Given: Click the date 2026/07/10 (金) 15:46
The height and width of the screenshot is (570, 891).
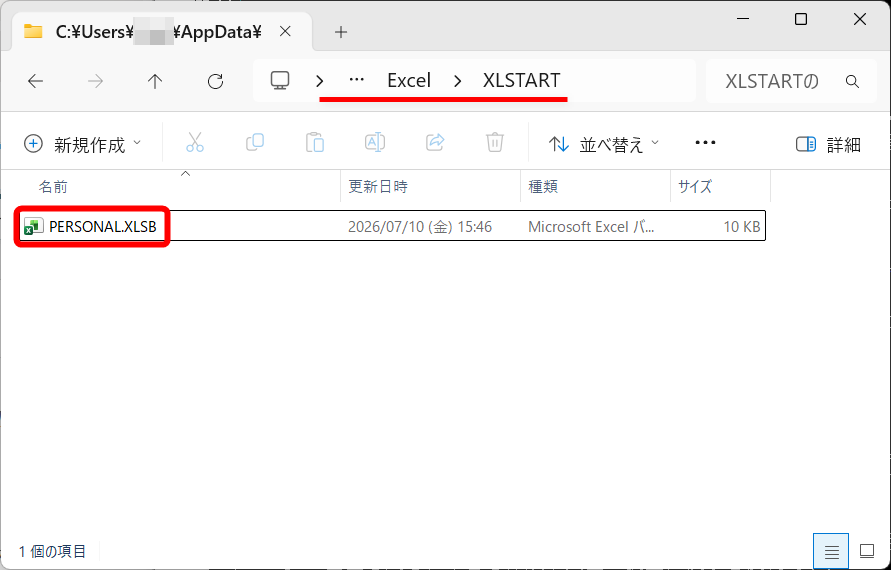Looking at the screenshot, I should click(x=420, y=227).
